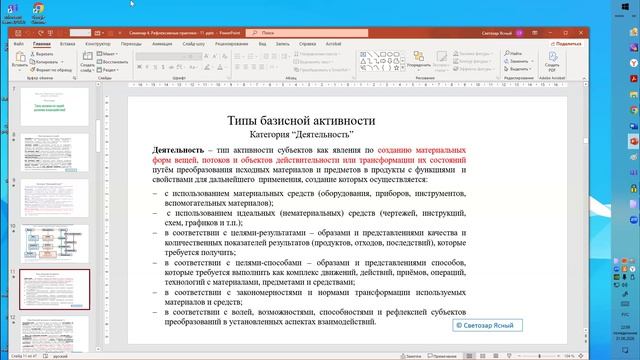
Task: Open the Copy (Копировать) dropdown arrow
Action: tap(62, 62)
